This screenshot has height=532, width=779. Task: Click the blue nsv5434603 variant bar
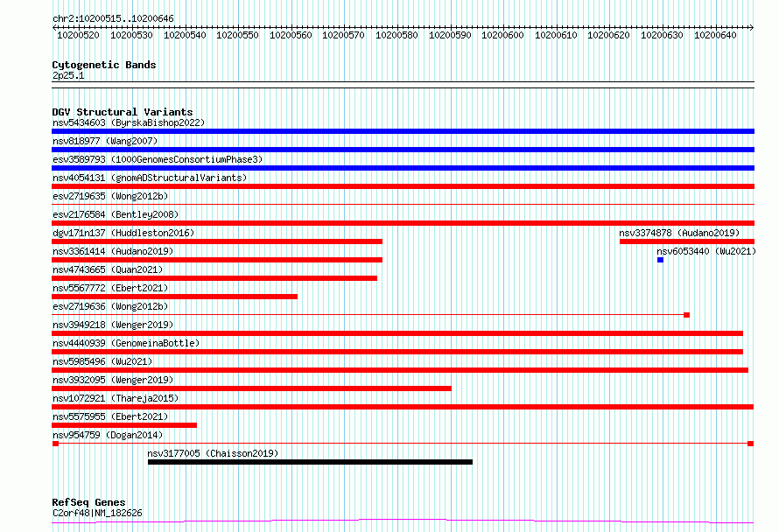[x=403, y=131]
